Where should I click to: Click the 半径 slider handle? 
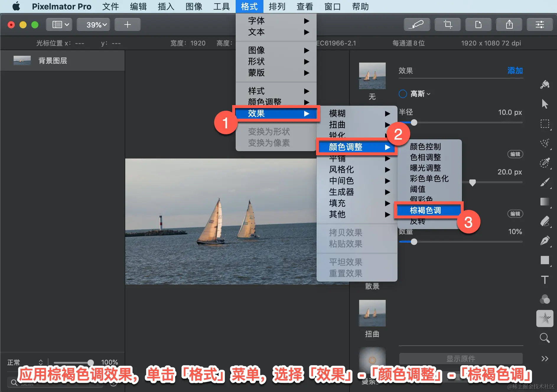pyautogui.click(x=414, y=122)
